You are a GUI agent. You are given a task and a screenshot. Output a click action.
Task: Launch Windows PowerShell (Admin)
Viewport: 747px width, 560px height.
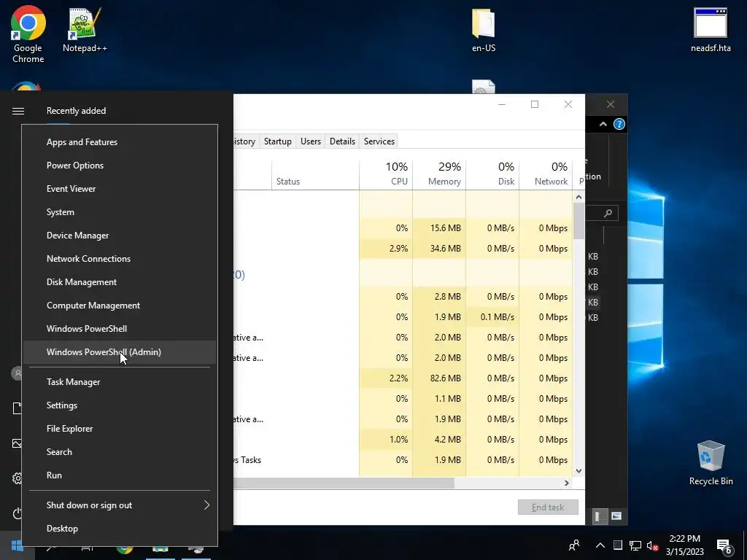[x=120, y=352]
